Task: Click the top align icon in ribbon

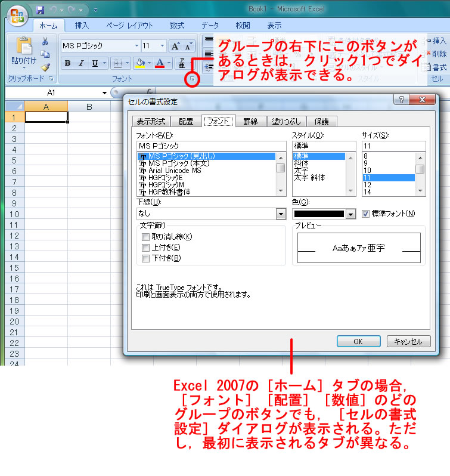Action: pos(209,39)
